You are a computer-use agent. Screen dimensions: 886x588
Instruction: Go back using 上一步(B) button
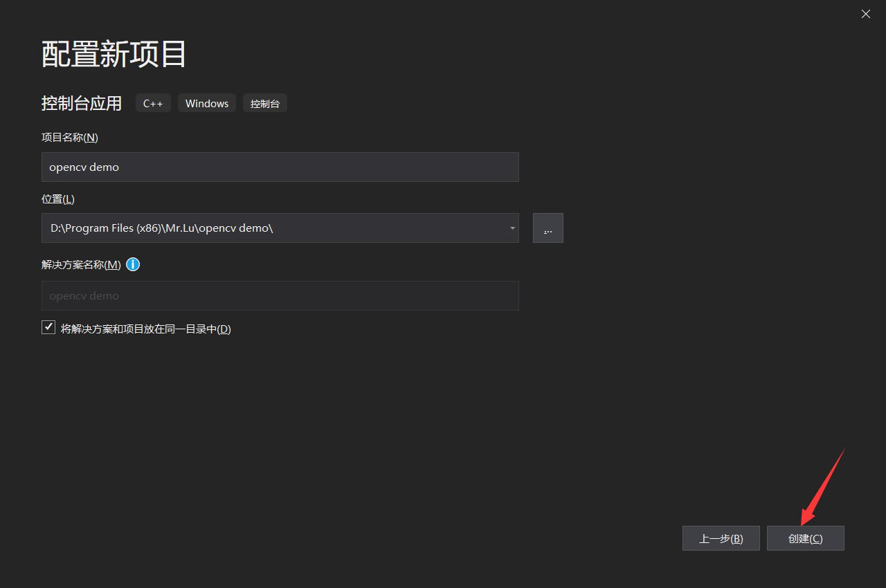tap(721, 538)
